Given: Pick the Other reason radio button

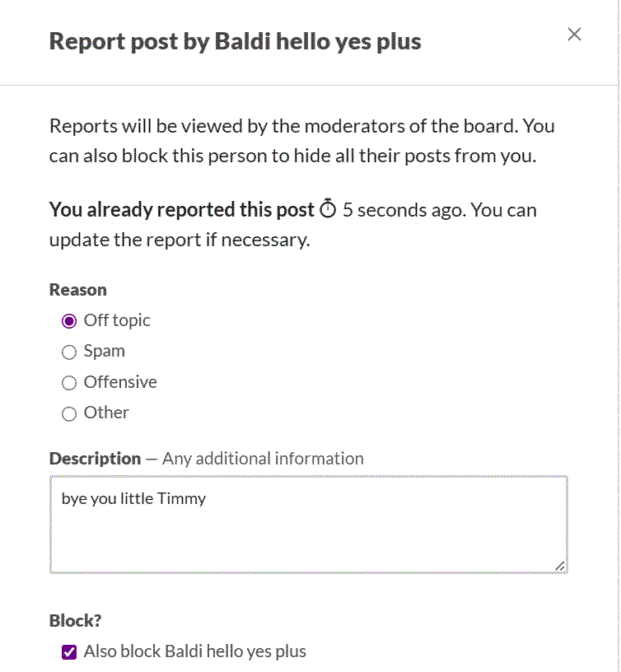Looking at the screenshot, I should tap(69, 413).
